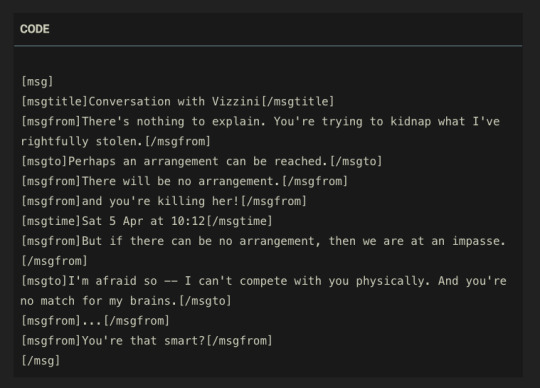Click the word kidnap in the code

pos(411,122)
